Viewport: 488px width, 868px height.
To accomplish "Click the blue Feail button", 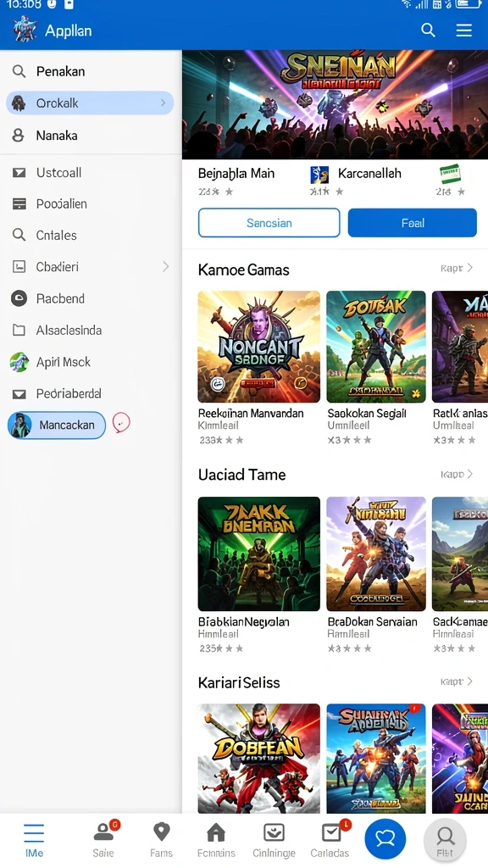I will point(413,223).
